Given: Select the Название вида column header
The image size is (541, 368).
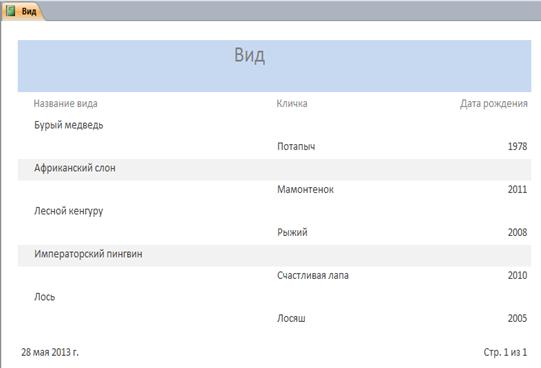Looking at the screenshot, I should click(66, 103).
